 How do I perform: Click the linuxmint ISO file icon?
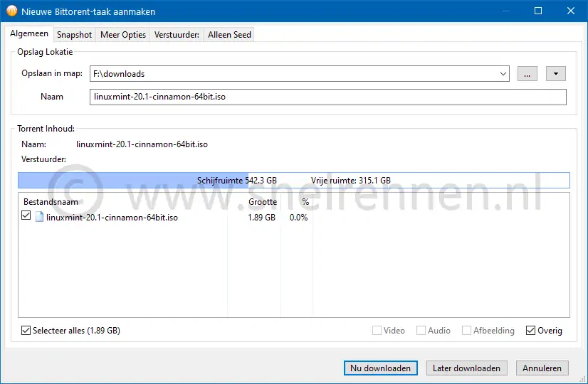tap(39, 217)
